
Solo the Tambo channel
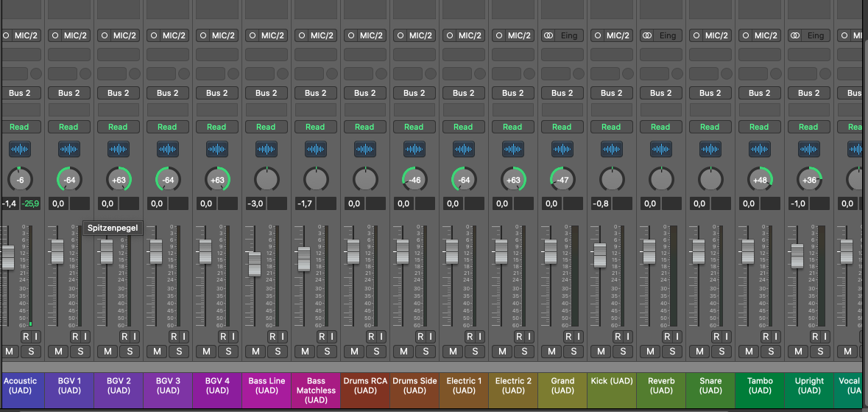tap(771, 351)
